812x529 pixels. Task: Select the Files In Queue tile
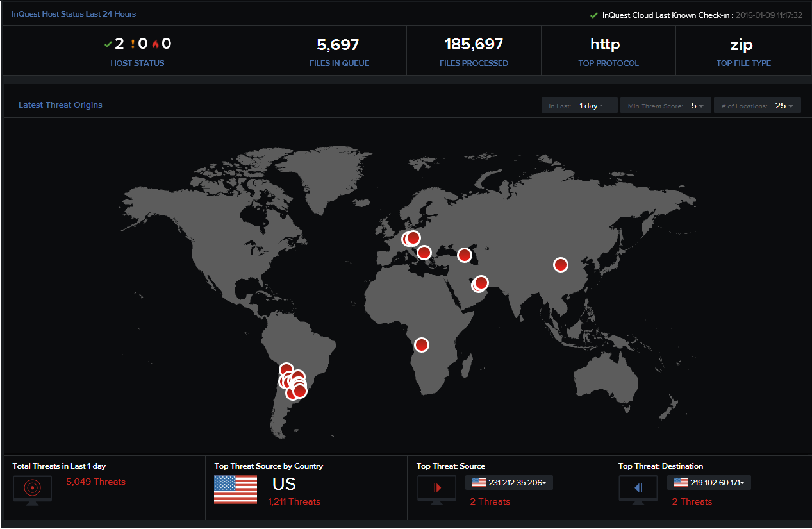[339, 51]
